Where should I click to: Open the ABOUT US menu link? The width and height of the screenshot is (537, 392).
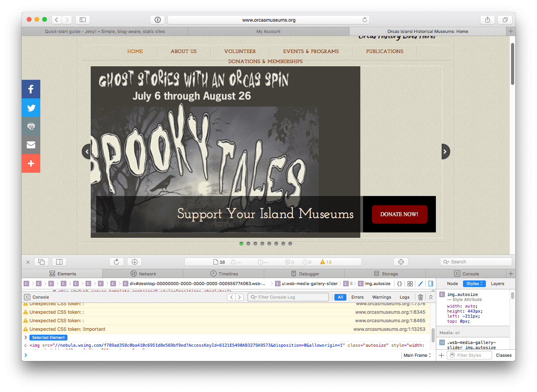184,51
